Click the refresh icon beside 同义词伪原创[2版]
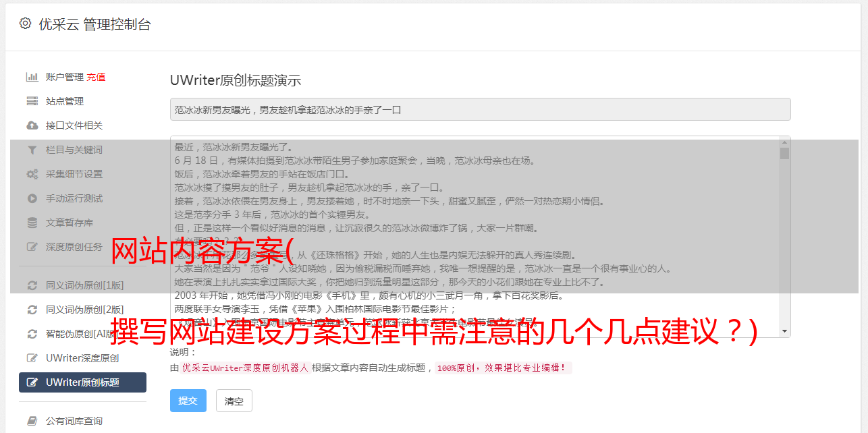The height and width of the screenshot is (433, 868). pos(32,310)
